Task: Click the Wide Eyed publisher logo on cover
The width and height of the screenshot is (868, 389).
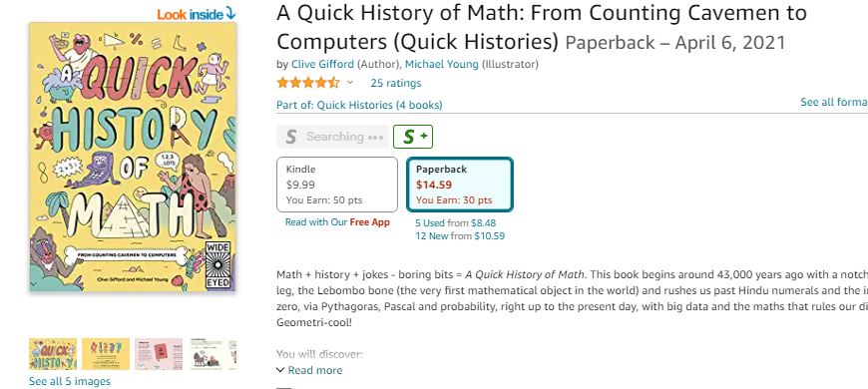Action: pyautogui.click(x=217, y=265)
